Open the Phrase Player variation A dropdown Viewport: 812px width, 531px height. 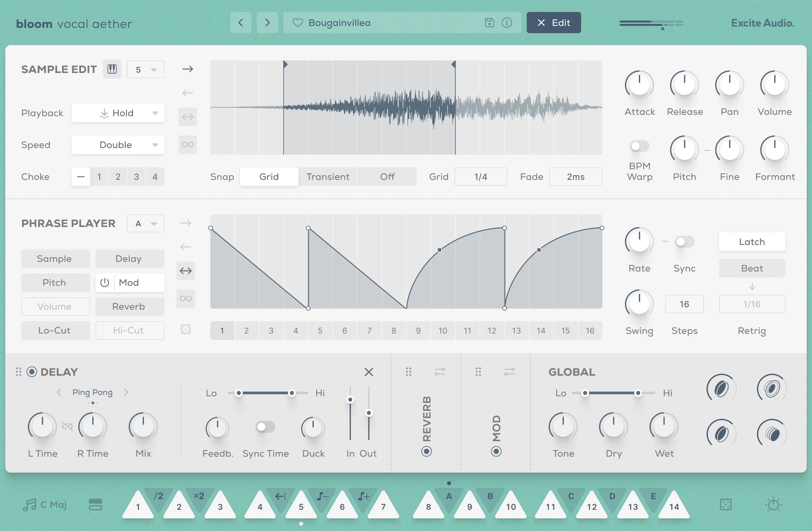pos(145,223)
